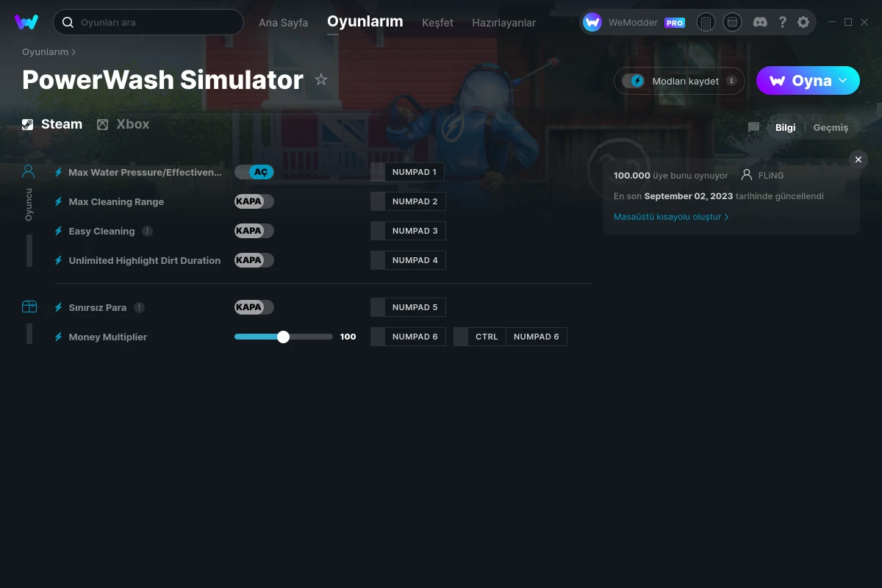
Task: Click the chat flag icon beside Bilgi
Action: coord(753,127)
